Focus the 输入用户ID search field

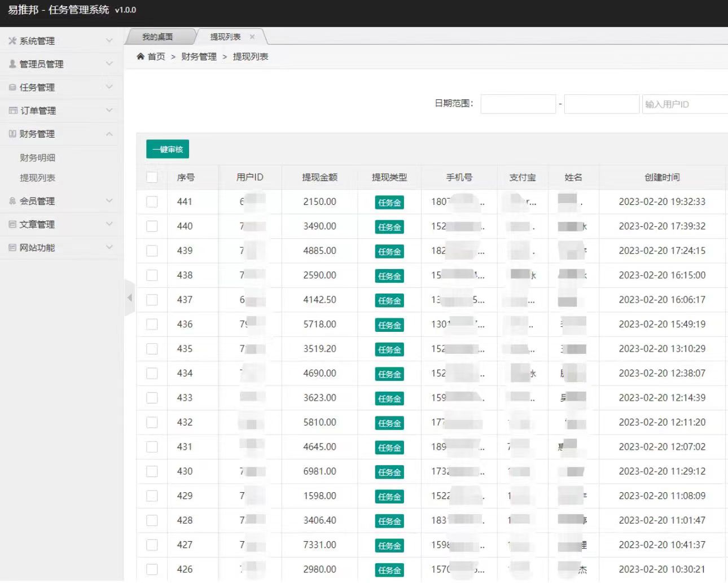point(685,104)
